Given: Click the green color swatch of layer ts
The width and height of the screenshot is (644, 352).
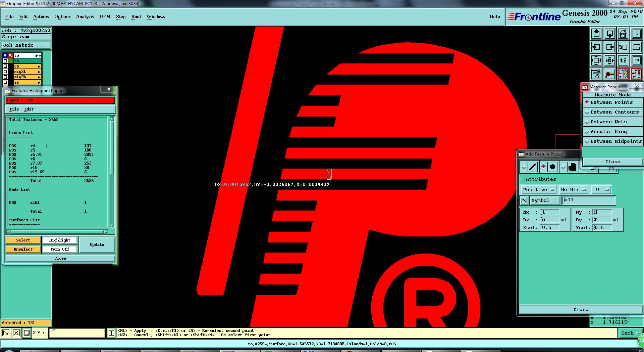Looking at the screenshot, I should click(x=11, y=61).
